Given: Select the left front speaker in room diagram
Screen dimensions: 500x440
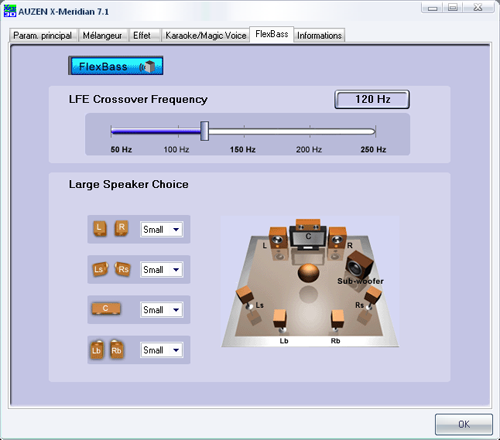Looking at the screenshot, I should pos(278,237).
